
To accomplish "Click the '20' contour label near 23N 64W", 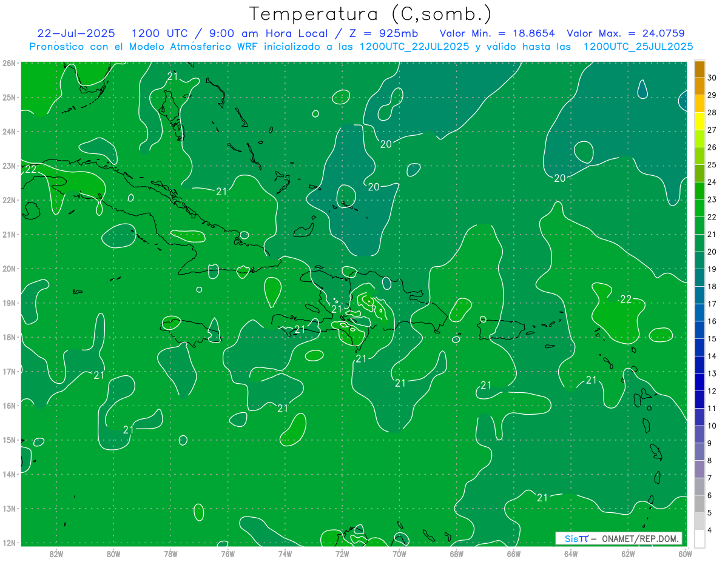I will tap(560, 178).
